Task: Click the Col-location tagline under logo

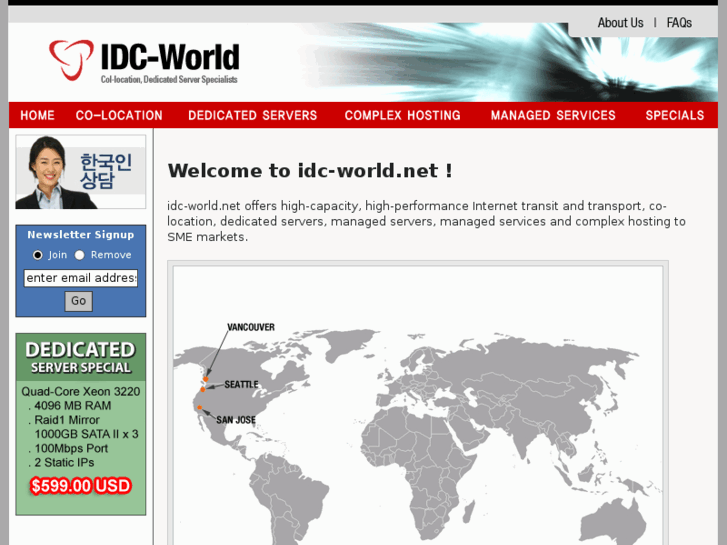Action: (x=169, y=80)
